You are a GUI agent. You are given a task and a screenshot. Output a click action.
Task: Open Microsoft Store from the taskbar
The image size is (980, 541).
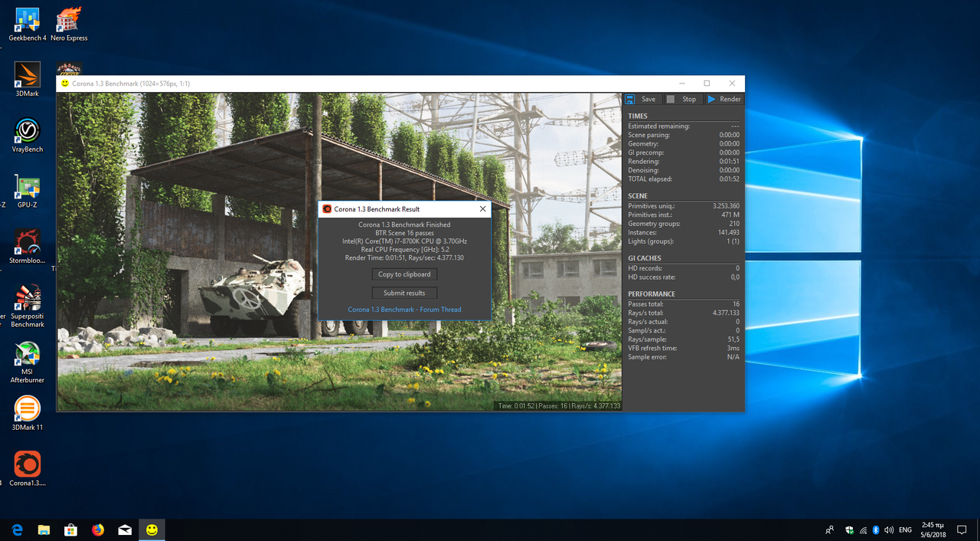pyautogui.click(x=70, y=530)
